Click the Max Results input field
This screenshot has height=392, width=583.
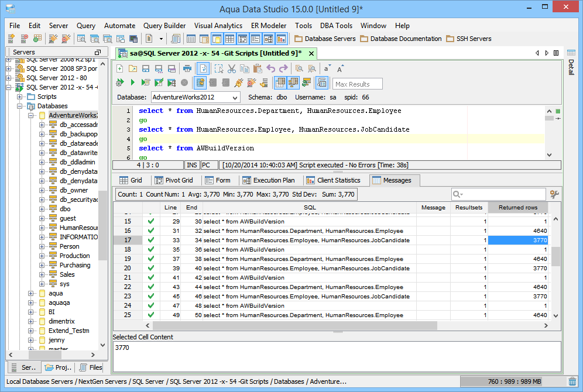[357, 84]
